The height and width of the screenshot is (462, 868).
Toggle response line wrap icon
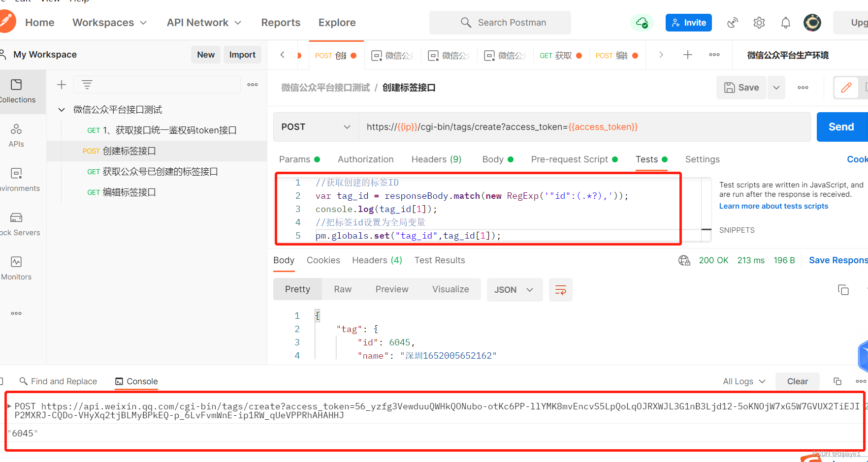point(561,290)
